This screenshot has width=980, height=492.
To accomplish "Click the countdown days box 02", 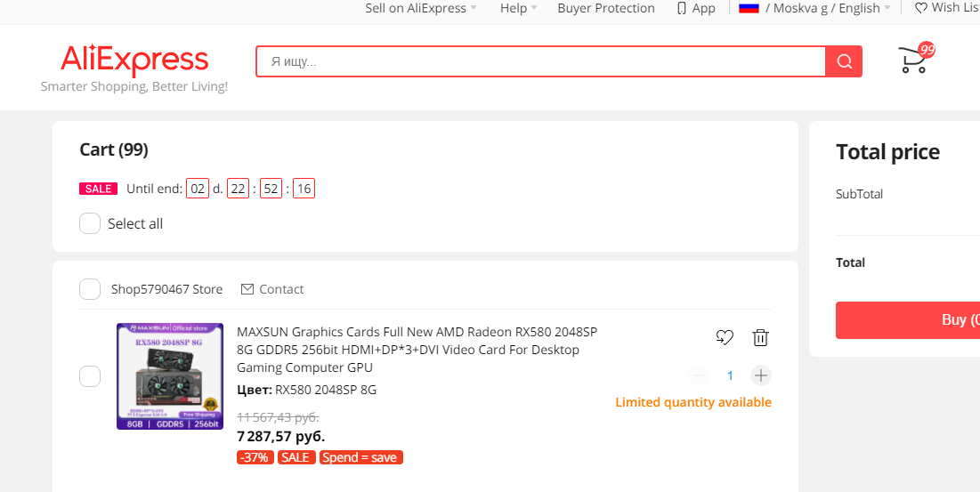I will pyautogui.click(x=198, y=189).
